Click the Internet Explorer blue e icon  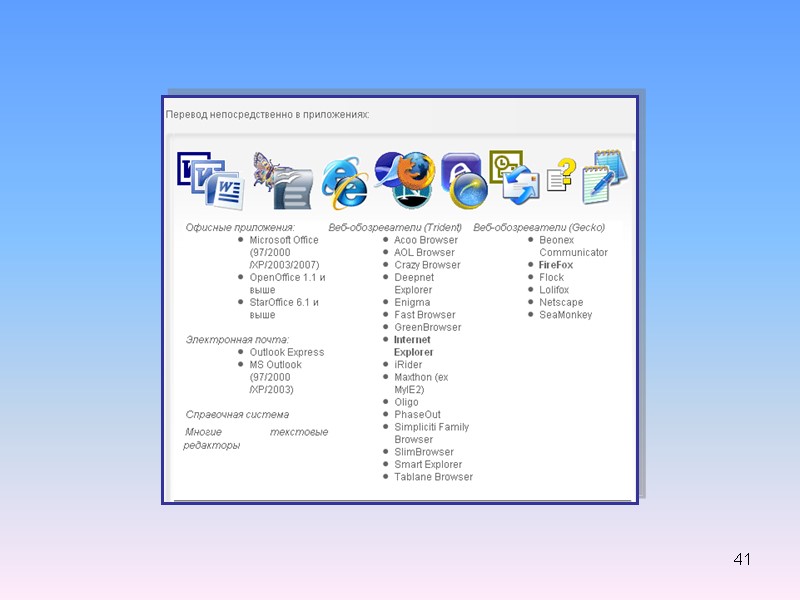(x=345, y=183)
